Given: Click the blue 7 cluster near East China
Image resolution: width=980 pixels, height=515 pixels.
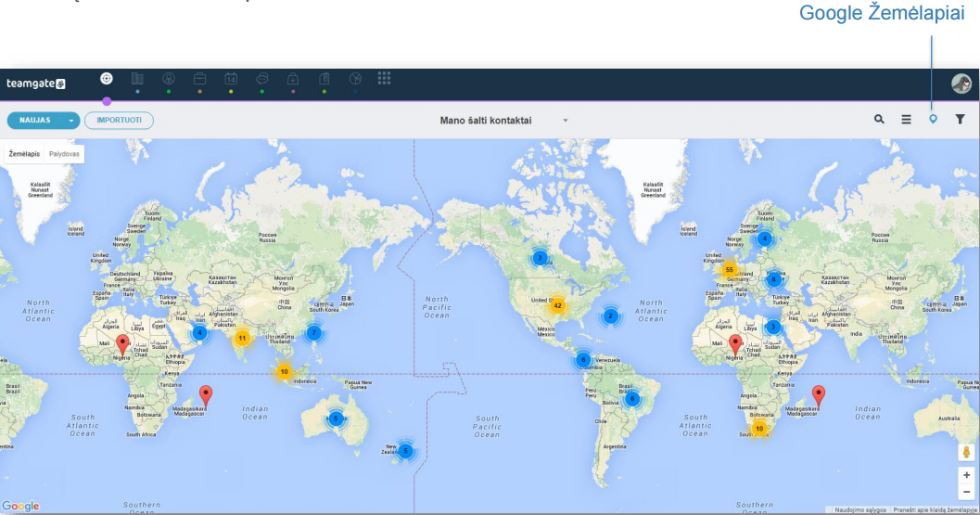Looking at the screenshot, I should coord(314,332).
